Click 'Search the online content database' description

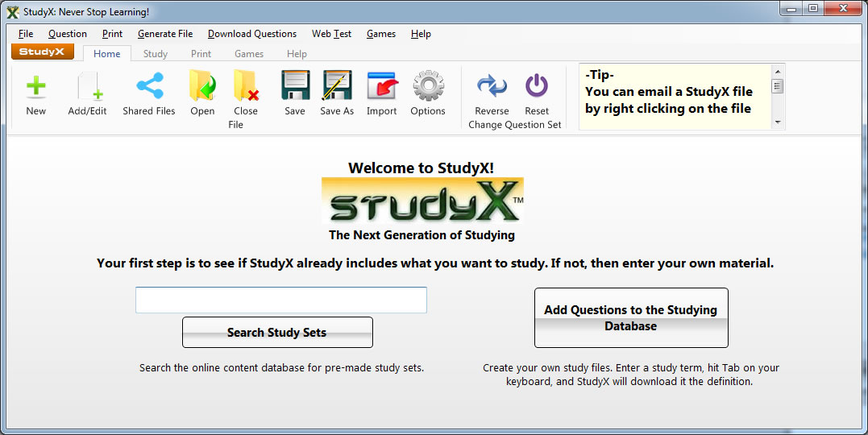282,367
